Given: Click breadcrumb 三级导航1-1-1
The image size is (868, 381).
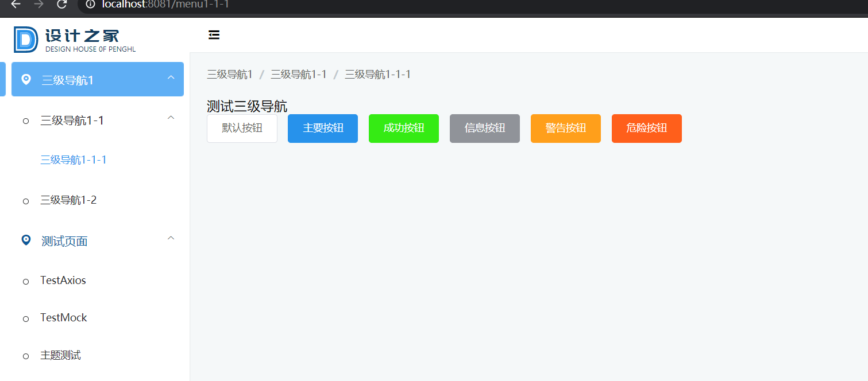Looking at the screenshot, I should (377, 74).
